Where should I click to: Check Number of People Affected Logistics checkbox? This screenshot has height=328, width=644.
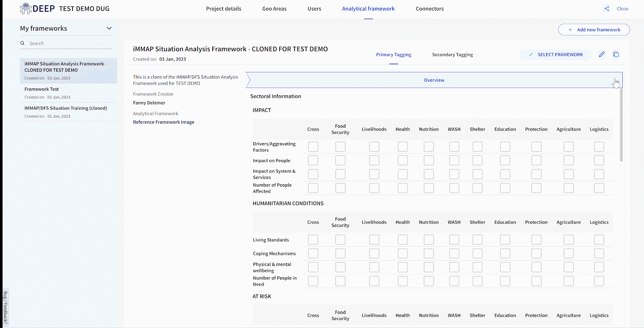click(599, 188)
